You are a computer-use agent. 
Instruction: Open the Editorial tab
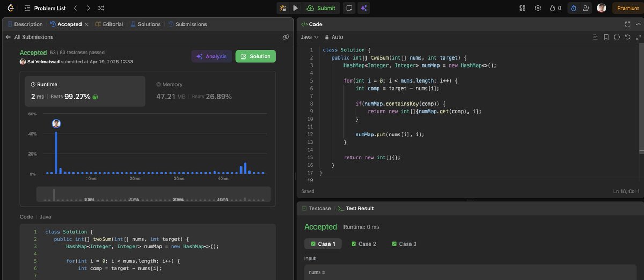coord(109,24)
